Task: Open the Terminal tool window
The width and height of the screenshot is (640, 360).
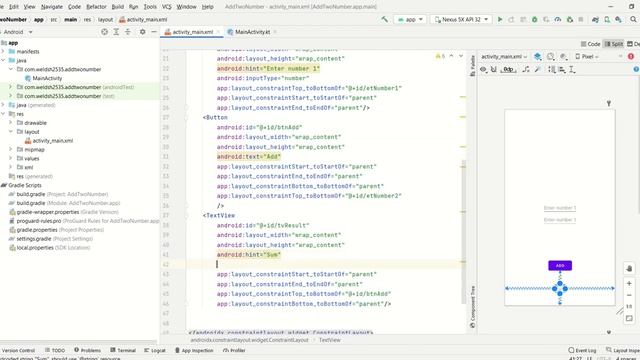Action: pyautogui.click(x=123, y=350)
